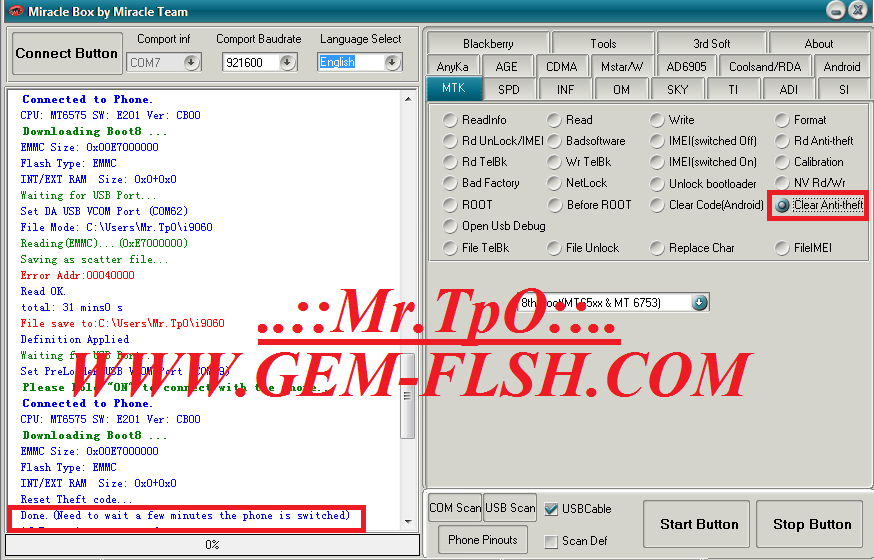Image resolution: width=874 pixels, height=560 pixels.
Task: Open the Comport Baudrate dropdown arrow
Action: 287,62
